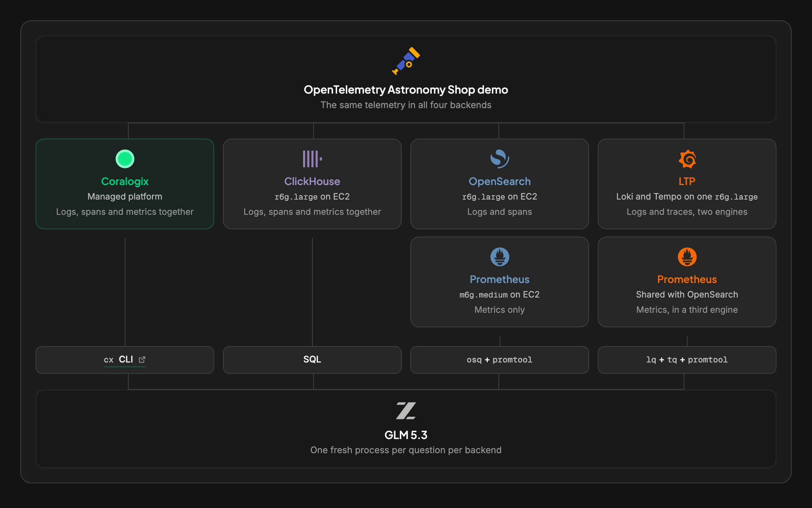
Task: Click the orange Prometheus flame icon
Action: point(687,257)
